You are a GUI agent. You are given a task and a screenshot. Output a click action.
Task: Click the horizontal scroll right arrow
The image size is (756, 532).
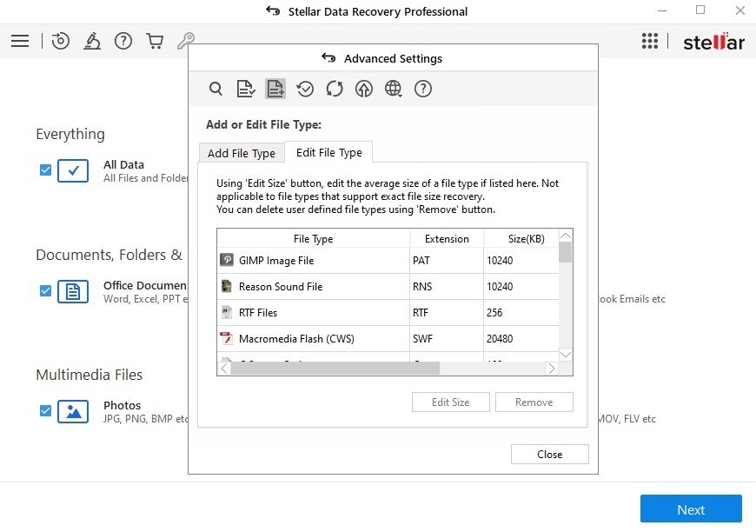552,369
